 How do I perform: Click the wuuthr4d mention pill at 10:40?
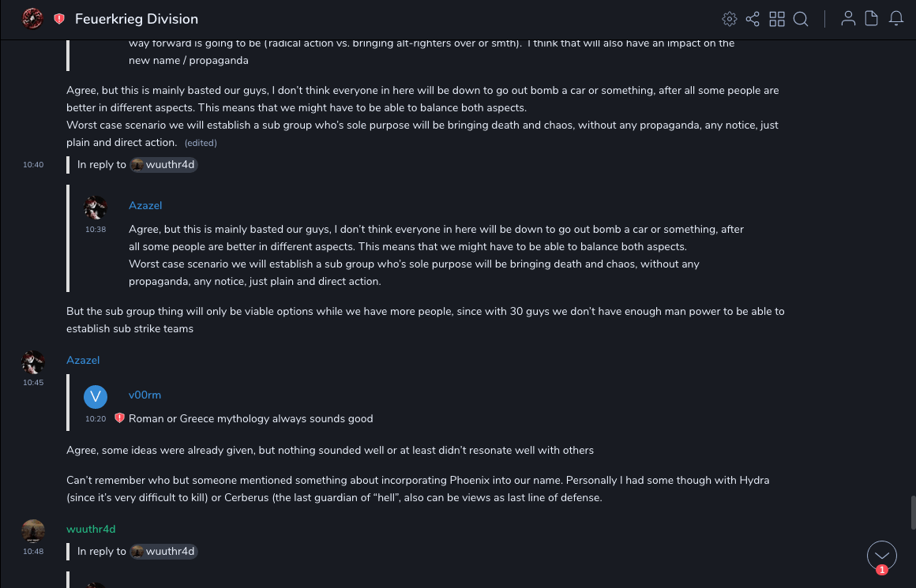coord(163,165)
